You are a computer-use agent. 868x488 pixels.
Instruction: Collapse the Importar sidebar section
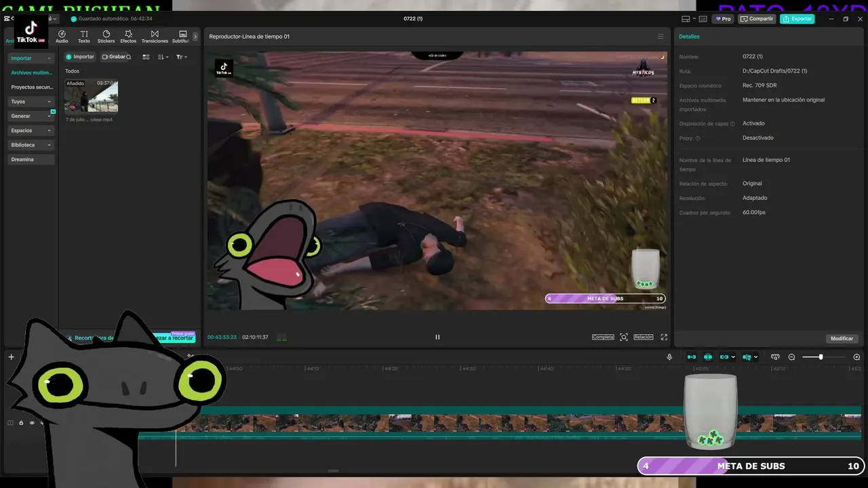tap(31, 58)
